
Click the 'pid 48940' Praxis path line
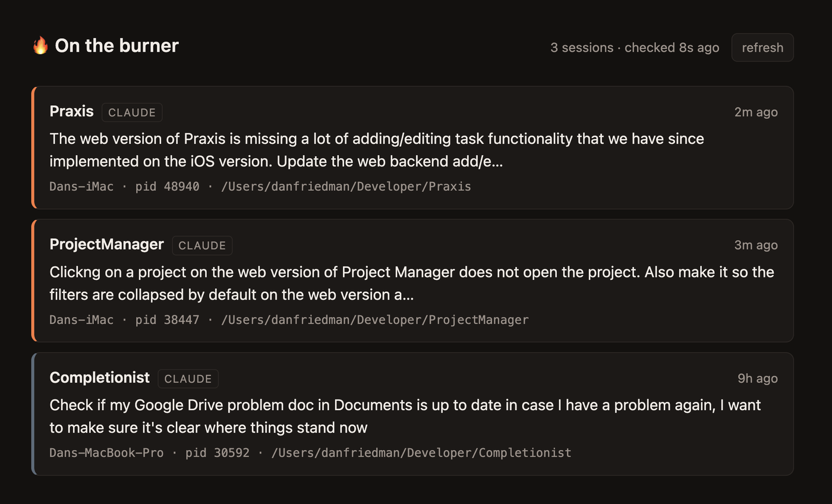(x=260, y=187)
